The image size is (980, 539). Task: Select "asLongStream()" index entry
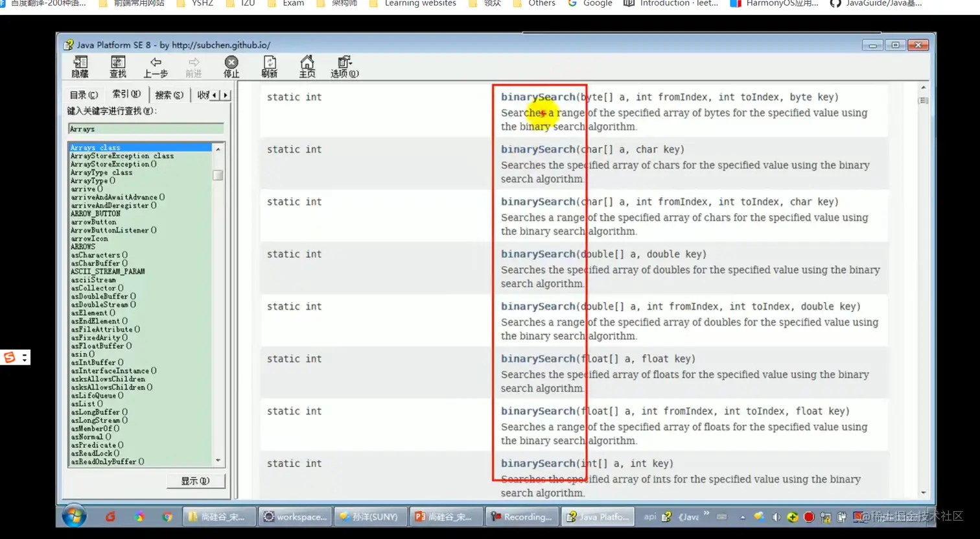99,420
